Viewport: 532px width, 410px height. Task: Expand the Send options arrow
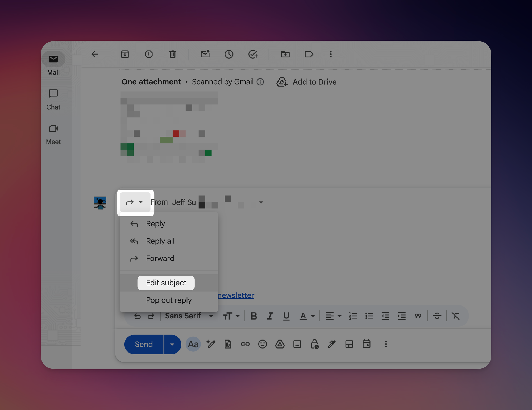tap(172, 344)
